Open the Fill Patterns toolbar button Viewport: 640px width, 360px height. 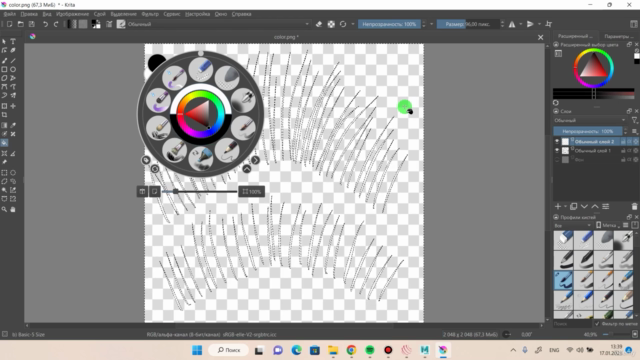83,24
